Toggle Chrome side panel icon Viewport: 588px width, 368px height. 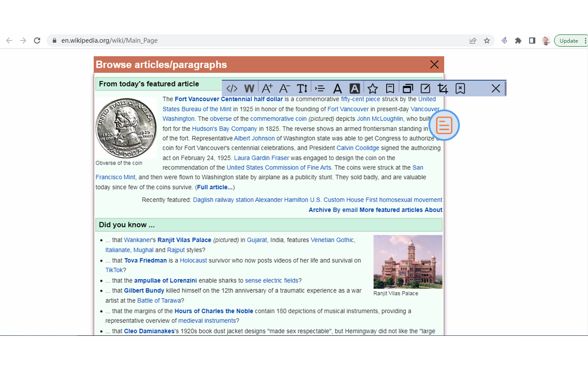(x=532, y=40)
